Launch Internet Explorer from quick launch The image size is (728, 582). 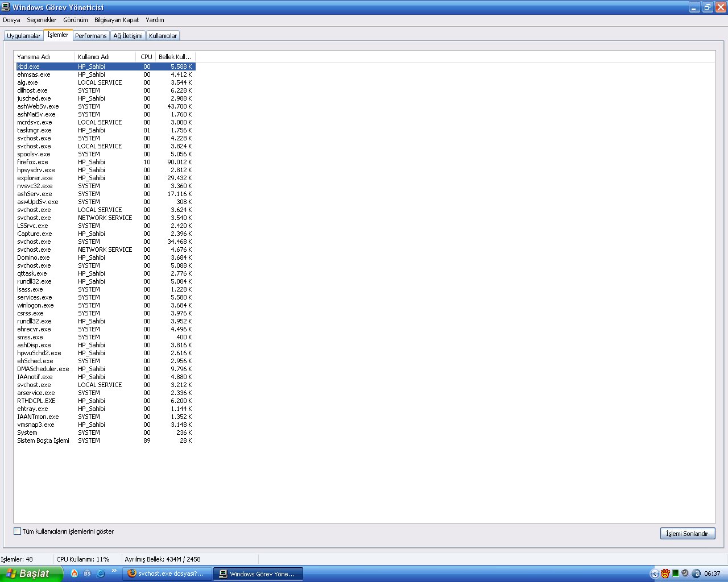101,573
